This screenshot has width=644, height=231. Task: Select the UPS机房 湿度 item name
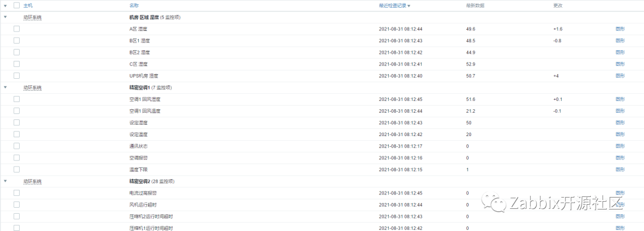coord(144,76)
